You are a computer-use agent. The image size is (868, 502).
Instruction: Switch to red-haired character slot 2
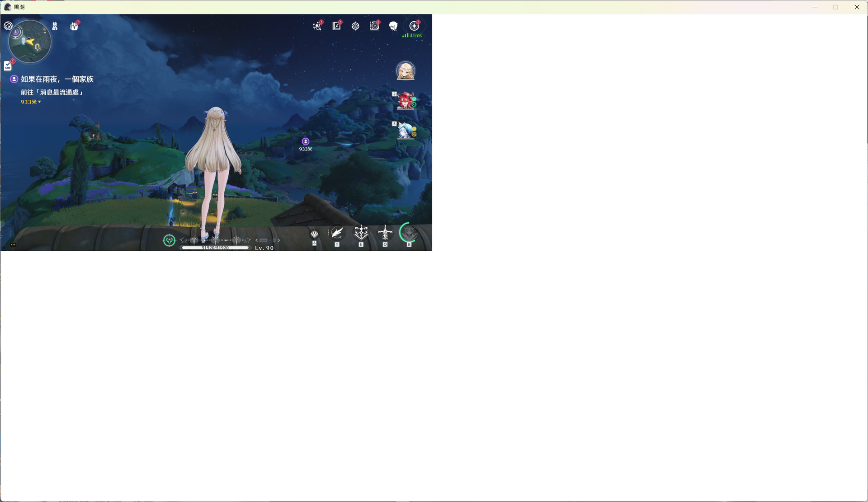pos(406,101)
